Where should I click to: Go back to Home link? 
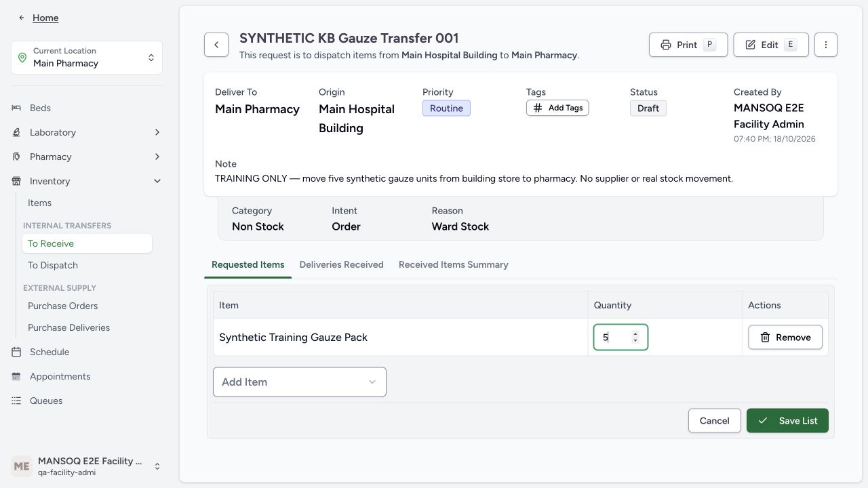pos(45,18)
